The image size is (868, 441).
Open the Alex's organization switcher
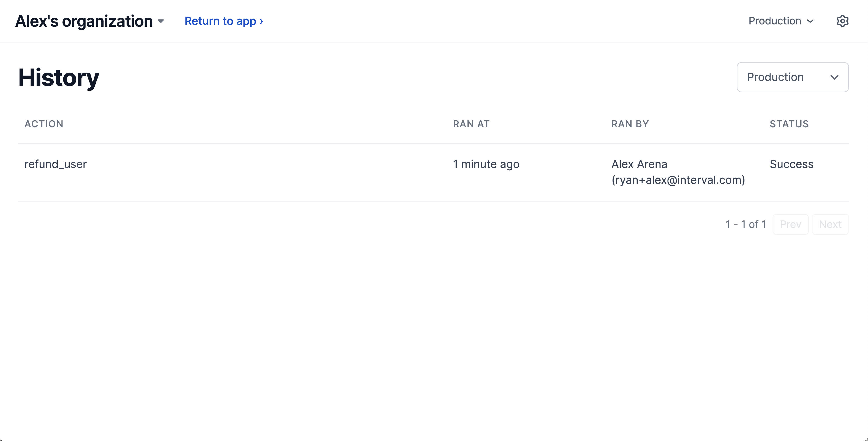click(84, 21)
